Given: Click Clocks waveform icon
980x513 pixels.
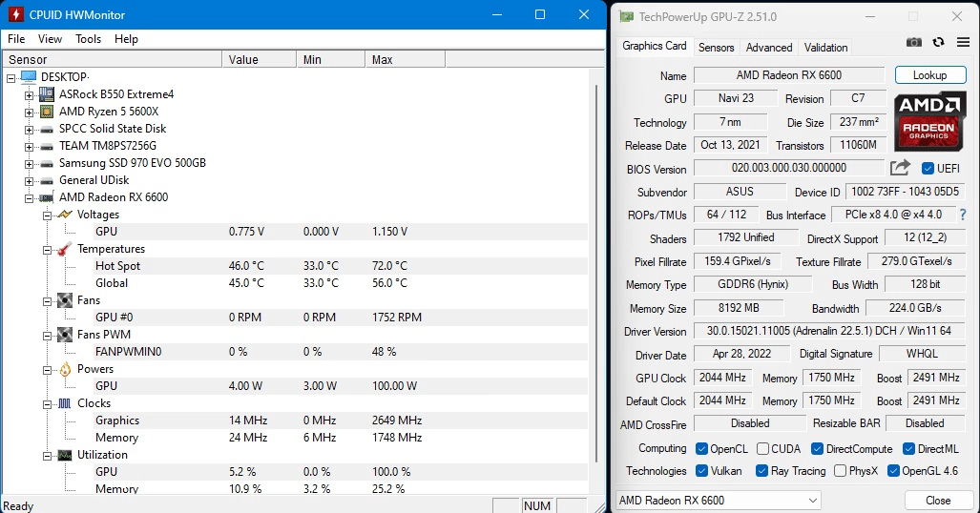Looking at the screenshot, I should tap(65, 403).
